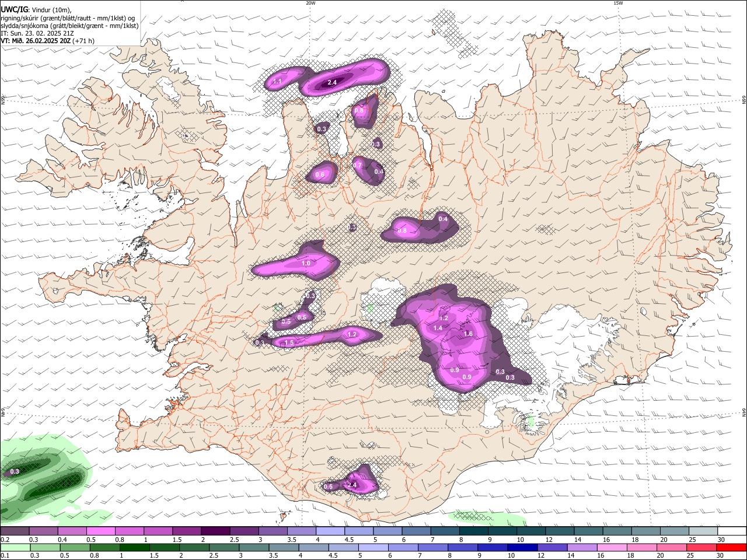Select the snow legend swatch between 2.5 and 3
747x560 pixels.
click(243, 531)
